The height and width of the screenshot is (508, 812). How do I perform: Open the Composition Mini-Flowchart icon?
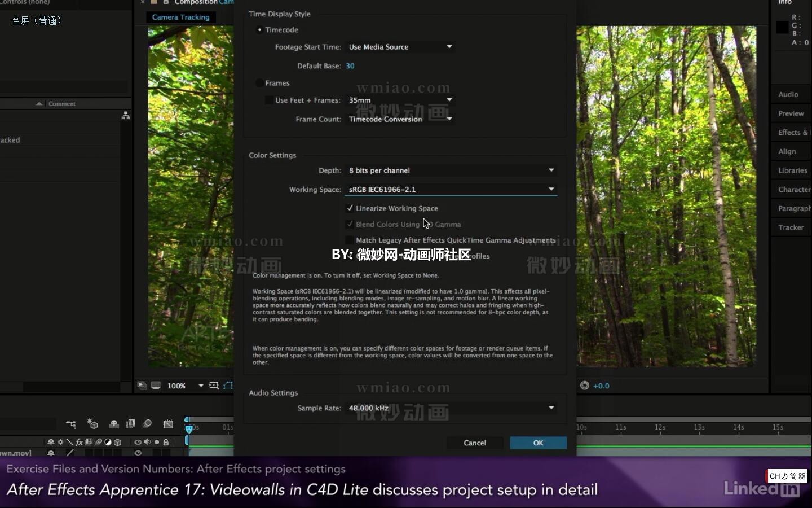70,424
